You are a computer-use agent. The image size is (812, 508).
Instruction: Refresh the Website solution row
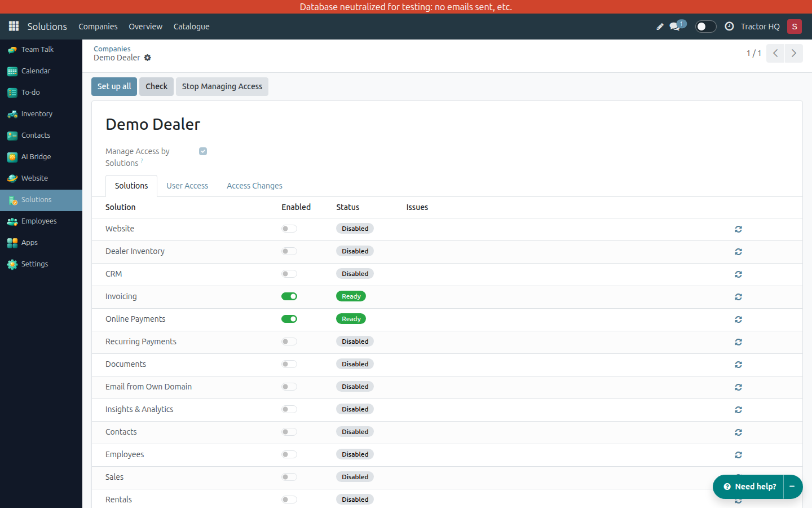pyautogui.click(x=738, y=229)
